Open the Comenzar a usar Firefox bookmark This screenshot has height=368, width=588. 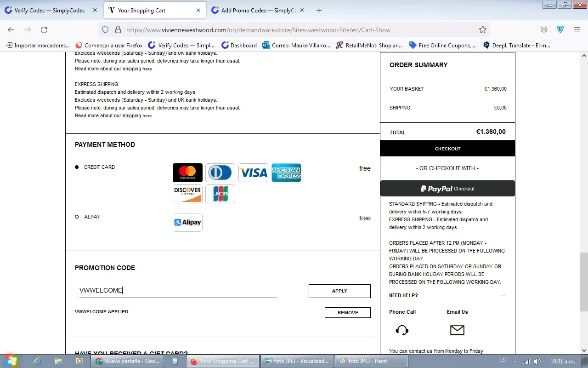pos(109,45)
